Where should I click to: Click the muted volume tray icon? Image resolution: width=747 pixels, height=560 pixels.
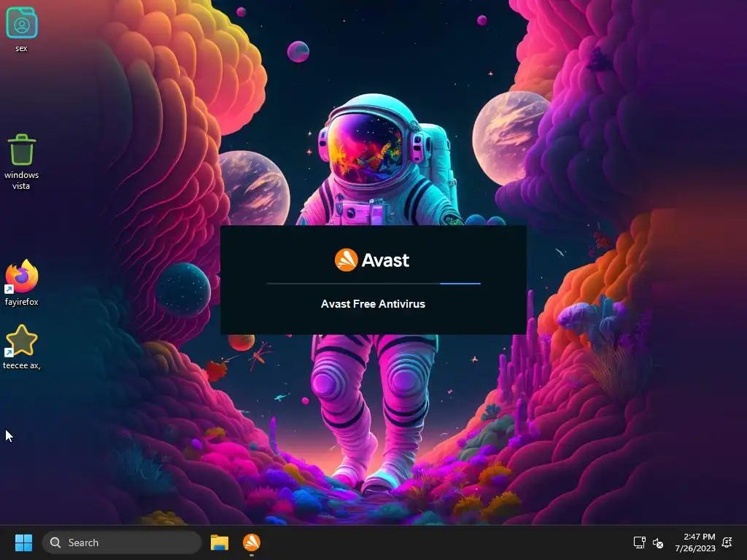click(x=658, y=542)
